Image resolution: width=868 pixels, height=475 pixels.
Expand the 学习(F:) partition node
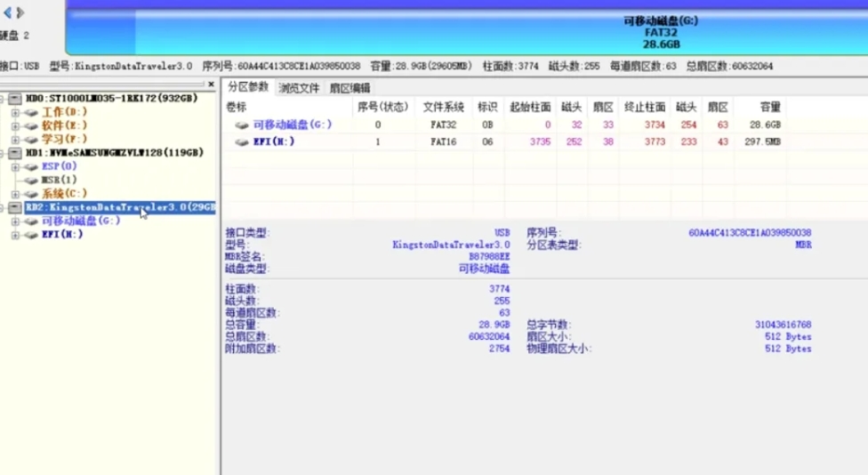point(15,139)
